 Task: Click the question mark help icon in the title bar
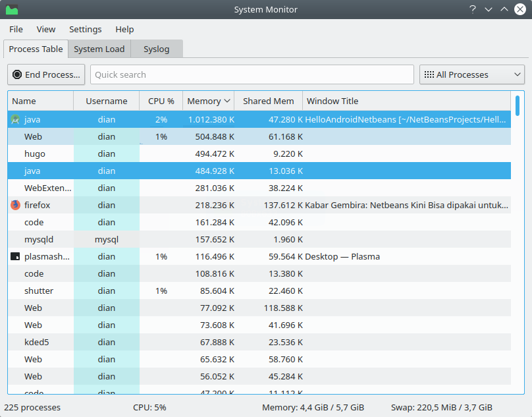[x=472, y=9]
